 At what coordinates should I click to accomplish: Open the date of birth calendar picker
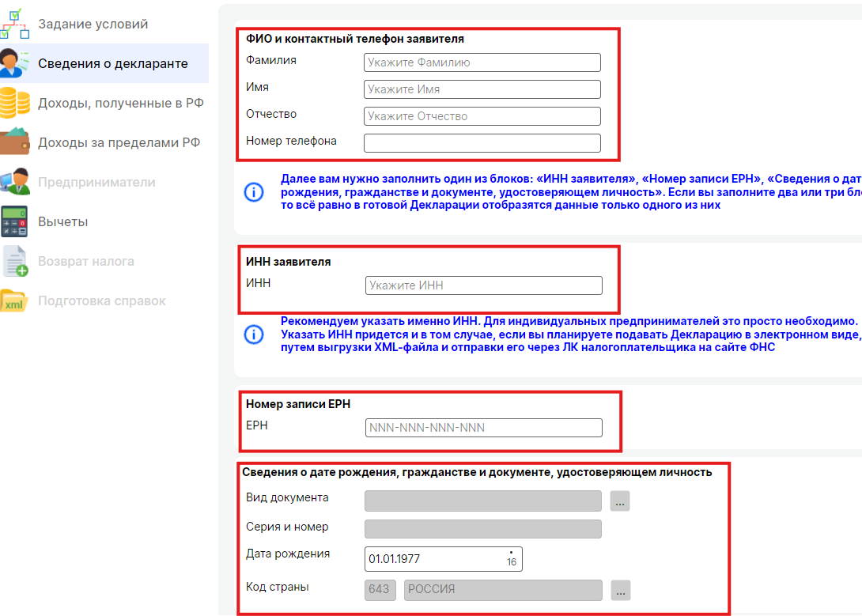pyautogui.click(x=511, y=558)
